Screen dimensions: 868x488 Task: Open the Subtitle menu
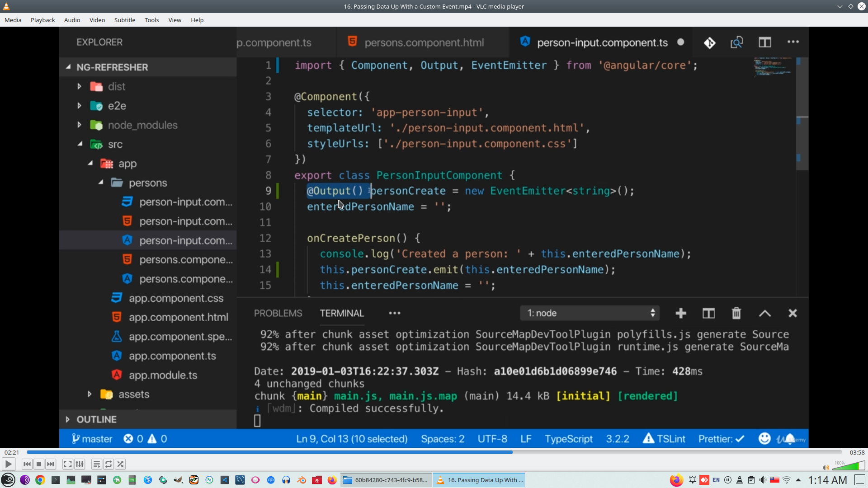click(x=124, y=20)
